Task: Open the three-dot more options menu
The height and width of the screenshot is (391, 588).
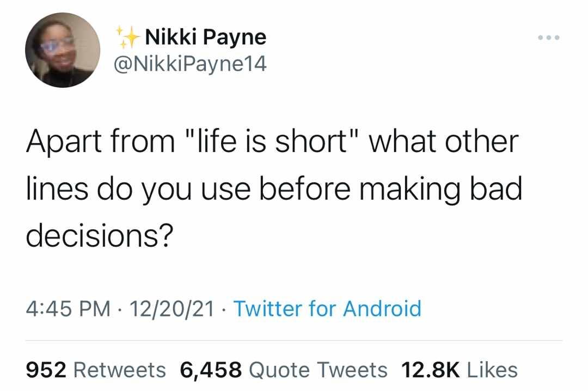Action: [548, 38]
